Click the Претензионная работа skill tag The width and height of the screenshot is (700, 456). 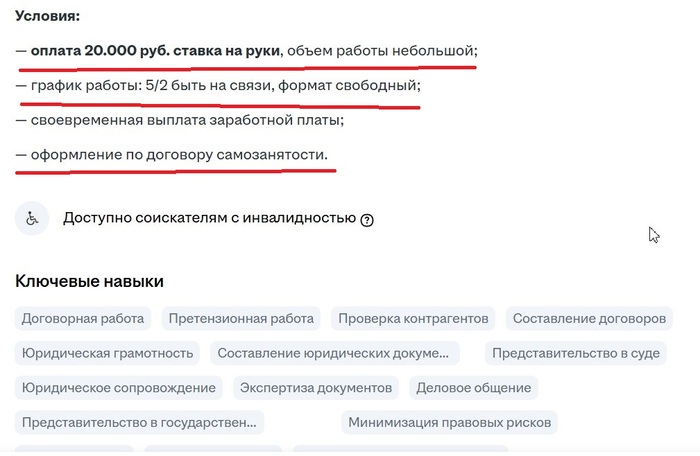pyautogui.click(x=241, y=319)
